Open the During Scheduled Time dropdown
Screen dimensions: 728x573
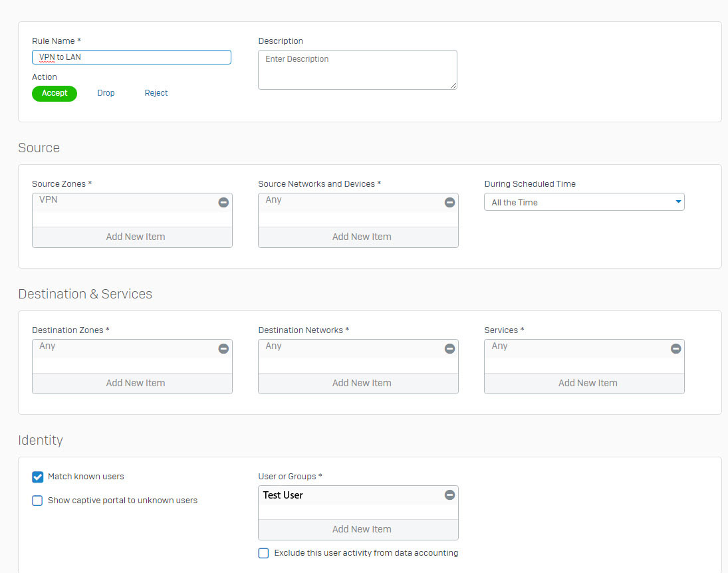pyautogui.click(x=584, y=203)
